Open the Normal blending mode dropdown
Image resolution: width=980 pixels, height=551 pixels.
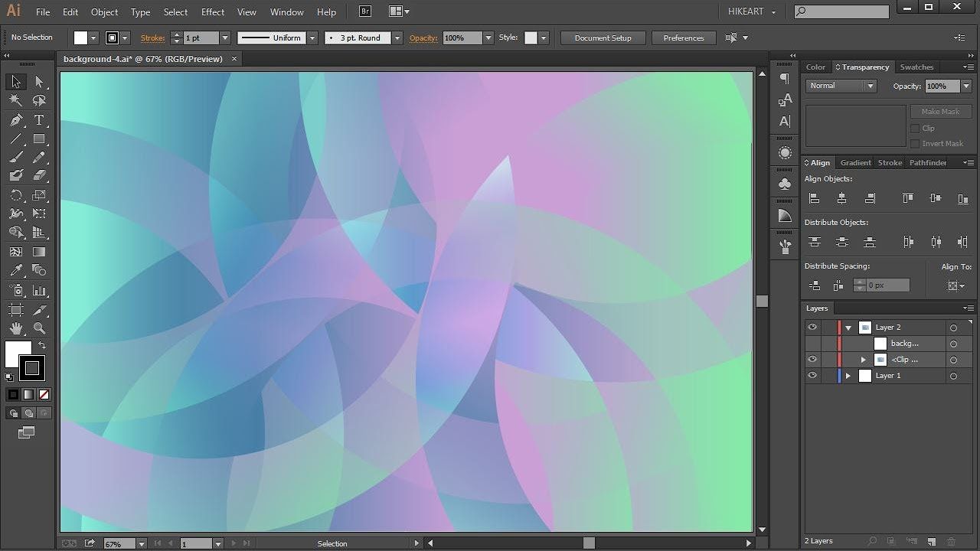point(841,86)
